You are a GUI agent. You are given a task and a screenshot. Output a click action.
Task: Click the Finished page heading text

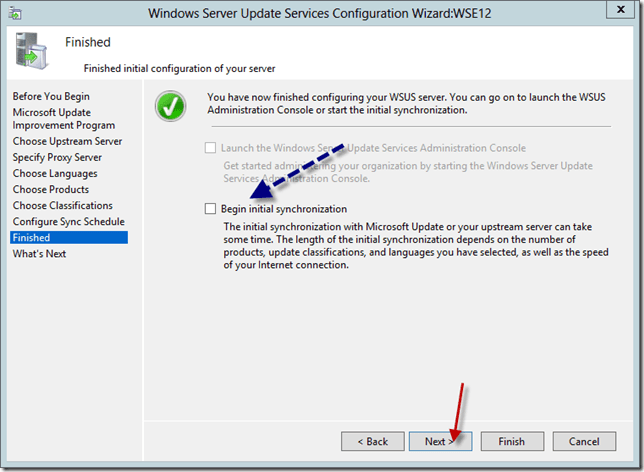(88, 42)
